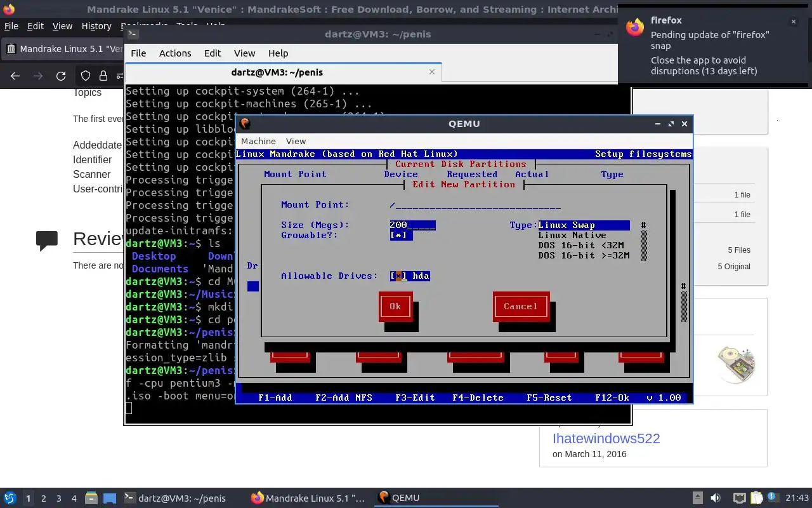Click the 21:43 clock

click(x=797, y=498)
